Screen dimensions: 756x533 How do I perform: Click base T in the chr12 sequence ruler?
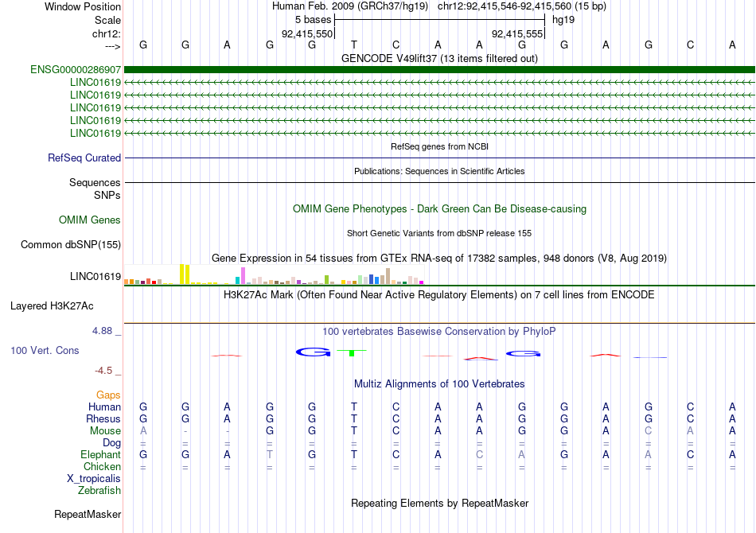(354, 45)
